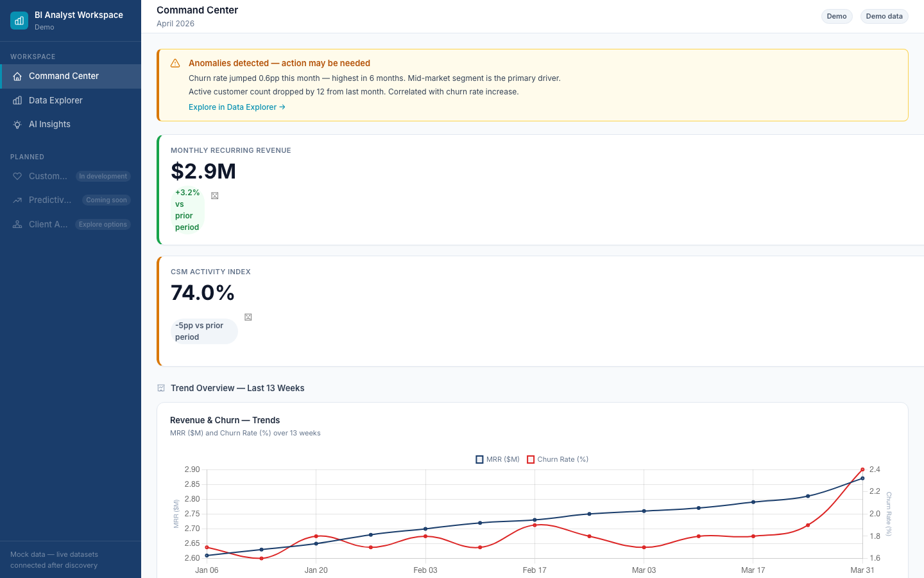Click the Predictive trend arrow icon
The height and width of the screenshot is (578, 924).
point(17,200)
